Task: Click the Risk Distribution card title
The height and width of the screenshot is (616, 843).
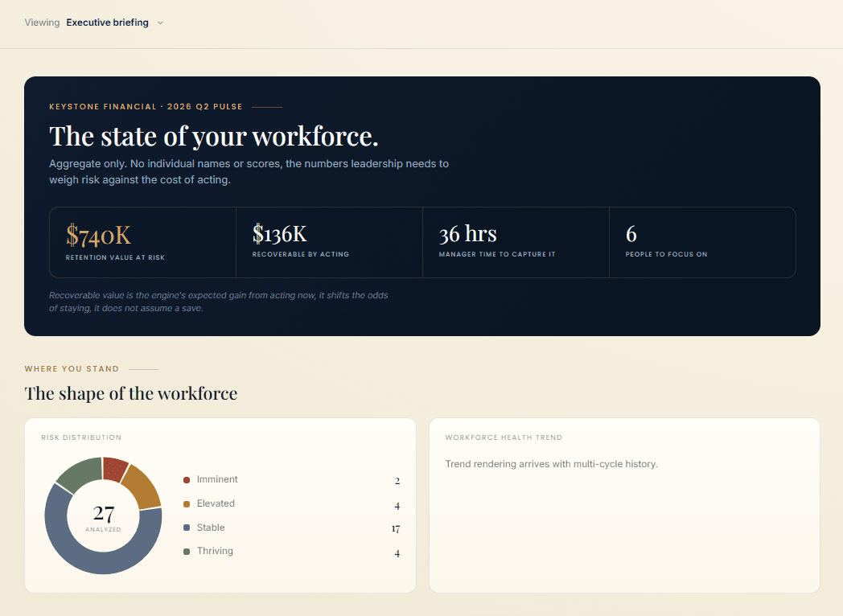Action: (81, 437)
